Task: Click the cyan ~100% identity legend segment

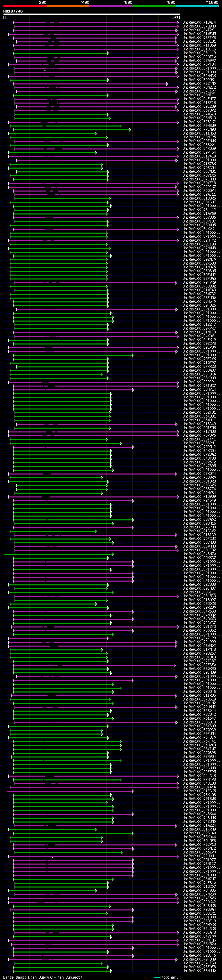Action: pyautogui.click(x=197, y=6)
